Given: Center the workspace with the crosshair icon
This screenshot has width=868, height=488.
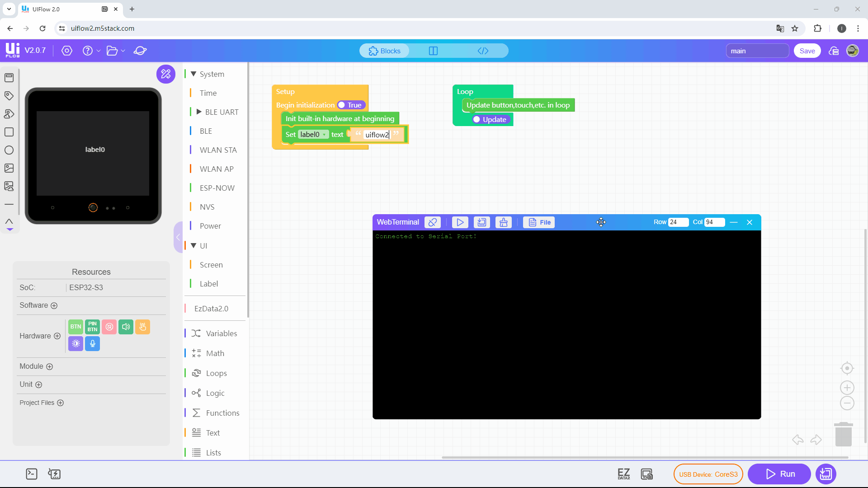Looking at the screenshot, I should 847,368.
